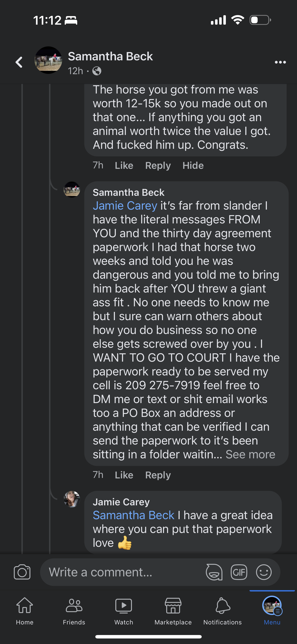Like the horse value comment

[x=124, y=166]
